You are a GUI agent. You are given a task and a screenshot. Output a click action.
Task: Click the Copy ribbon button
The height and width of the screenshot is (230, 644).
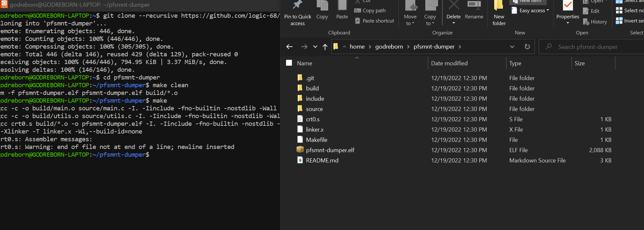click(322, 10)
